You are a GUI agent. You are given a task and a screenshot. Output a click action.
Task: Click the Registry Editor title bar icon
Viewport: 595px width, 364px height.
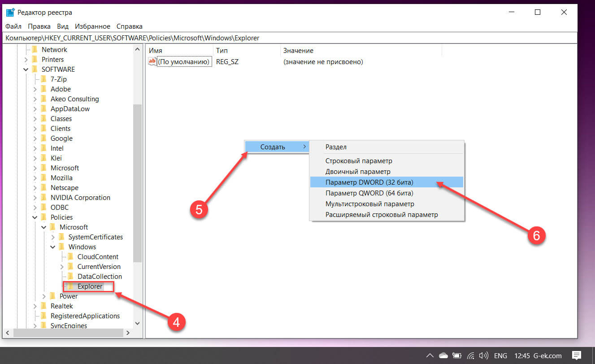tap(10, 12)
